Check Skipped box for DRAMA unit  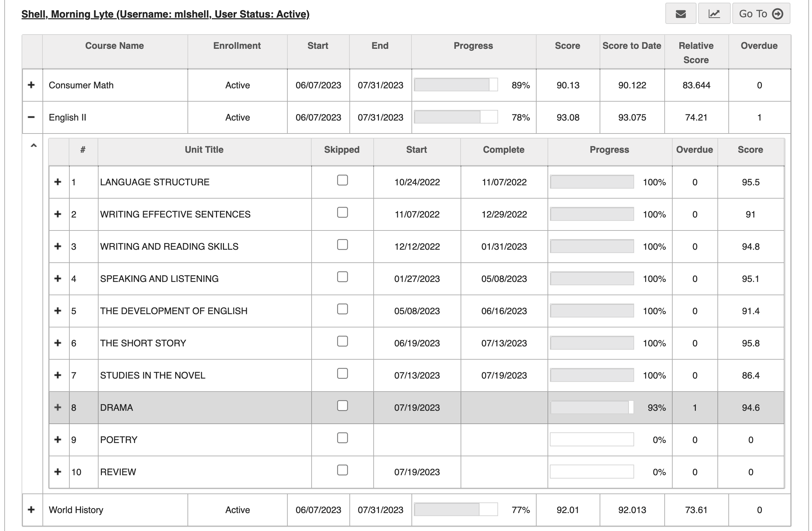(342, 406)
